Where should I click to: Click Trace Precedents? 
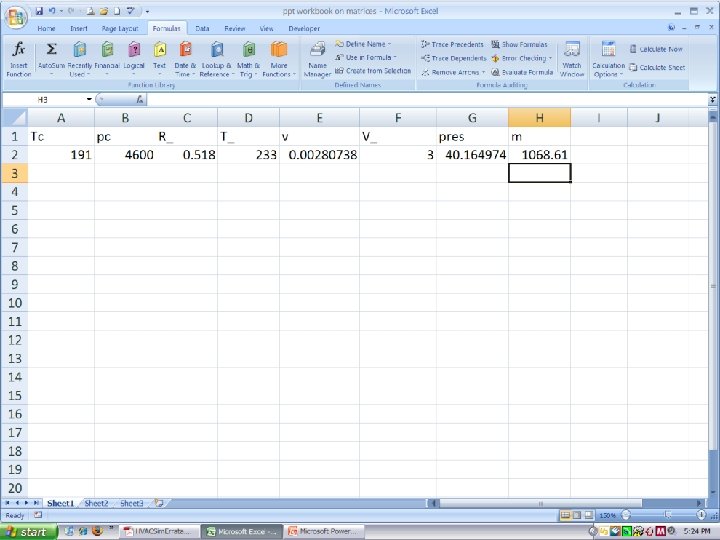[452, 45]
